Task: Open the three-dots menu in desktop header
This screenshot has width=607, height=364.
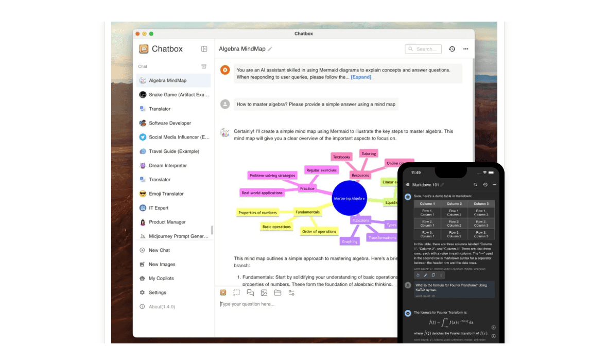Action: click(466, 49)
